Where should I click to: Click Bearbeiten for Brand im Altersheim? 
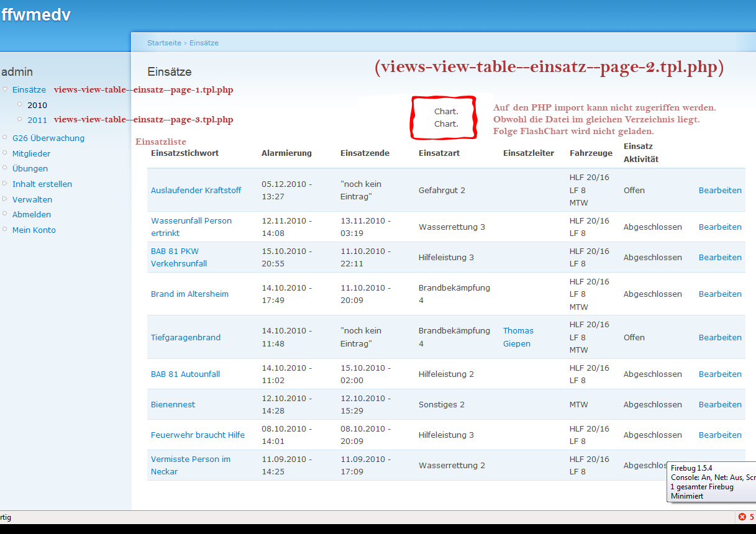pos(720,294)
